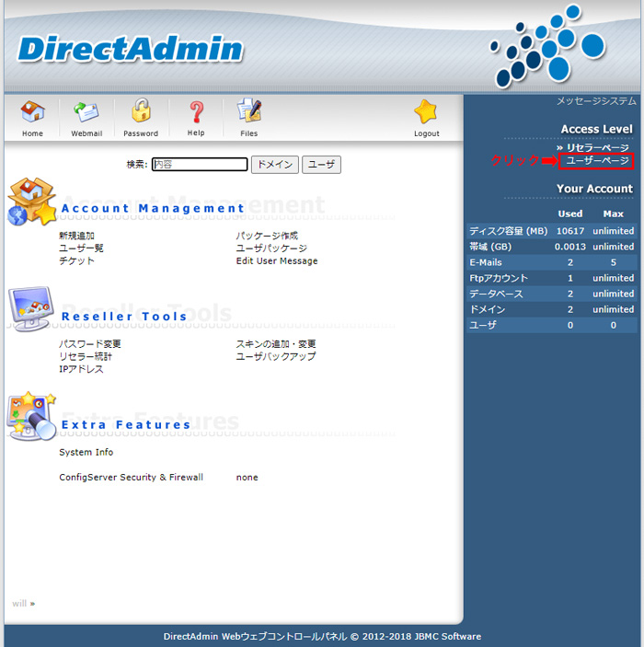
Task: Switch to リセラーページ access level
Action: point(597,147)
